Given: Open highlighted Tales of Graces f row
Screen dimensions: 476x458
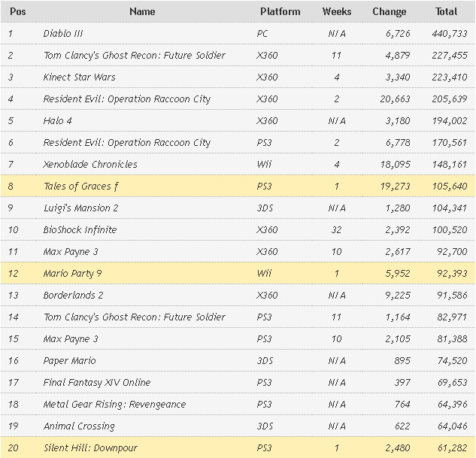Looking at the screenshot, I should click(80, 187).
